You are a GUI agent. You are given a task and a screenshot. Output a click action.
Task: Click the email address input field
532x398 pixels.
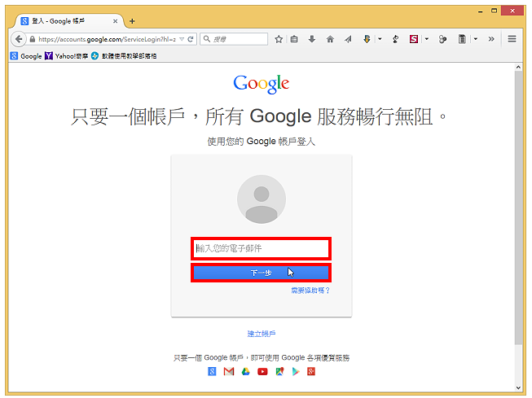point(261,248)
